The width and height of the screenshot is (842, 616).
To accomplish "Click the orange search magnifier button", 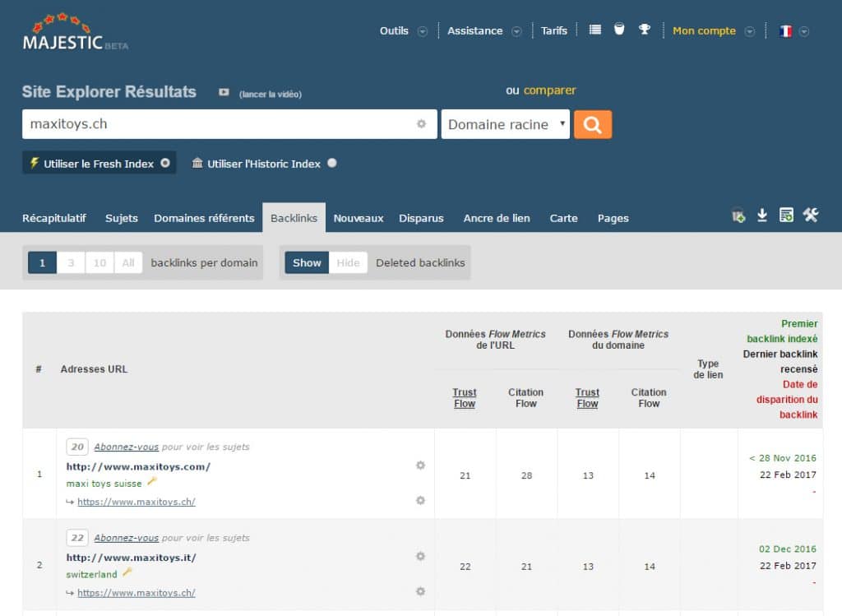I will [x=593, y=124].
